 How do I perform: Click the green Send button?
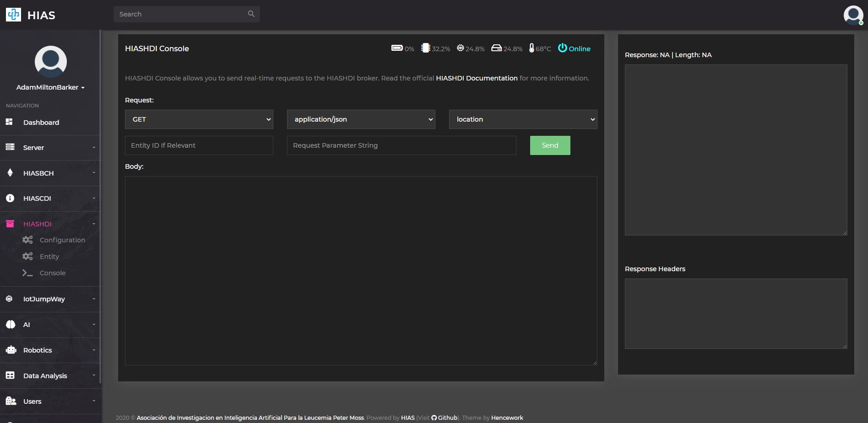click(550, 145)
